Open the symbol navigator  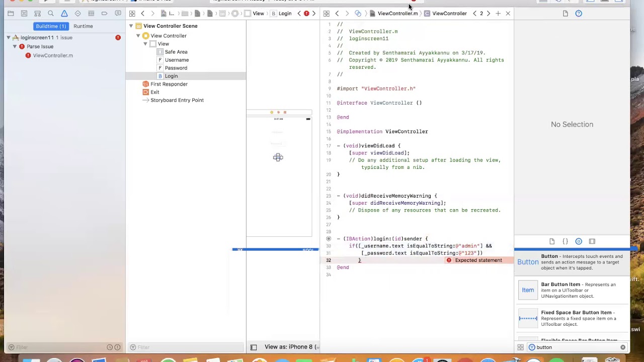[37, 14]
